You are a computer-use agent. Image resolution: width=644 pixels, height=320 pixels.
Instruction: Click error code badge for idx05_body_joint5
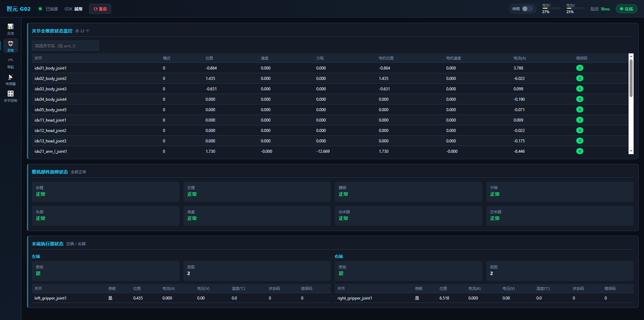580,109
